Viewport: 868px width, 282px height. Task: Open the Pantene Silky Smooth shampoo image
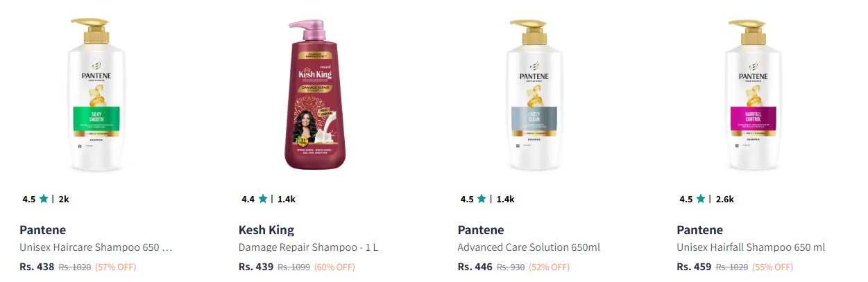96,94
